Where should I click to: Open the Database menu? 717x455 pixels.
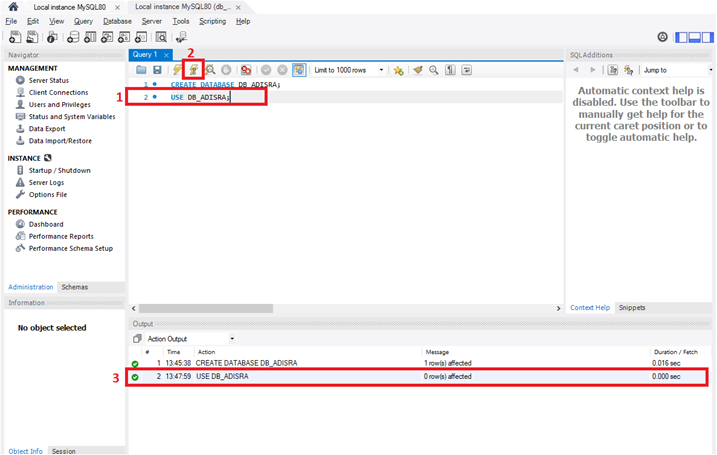click(x=117, y=21)
